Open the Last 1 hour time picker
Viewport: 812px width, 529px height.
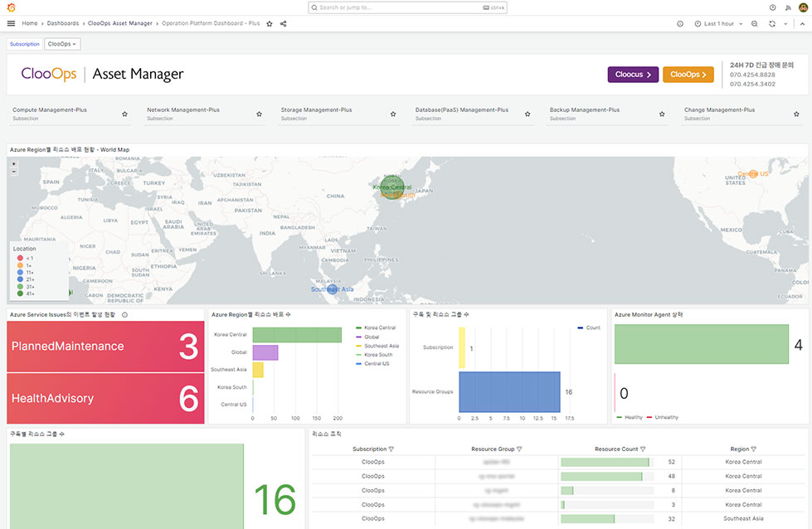click(719, 24)
